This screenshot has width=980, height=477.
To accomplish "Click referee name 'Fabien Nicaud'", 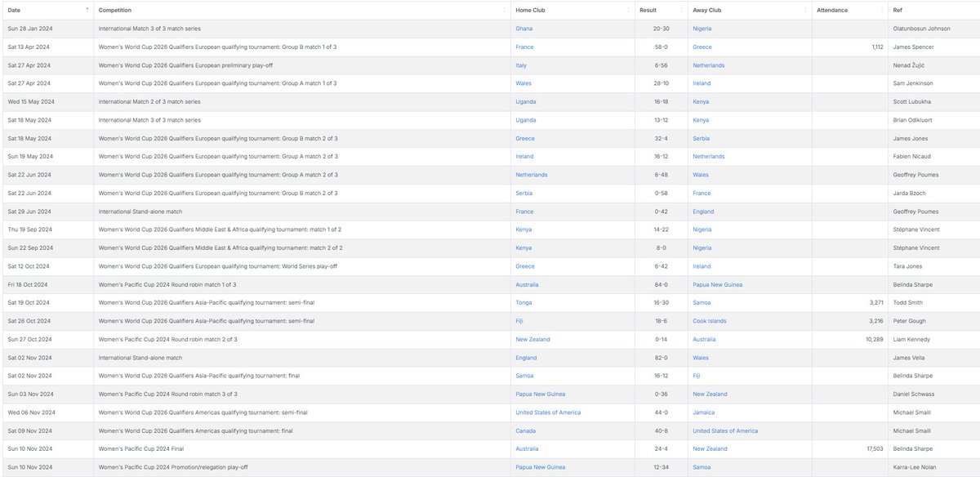I will pos(912,156).
